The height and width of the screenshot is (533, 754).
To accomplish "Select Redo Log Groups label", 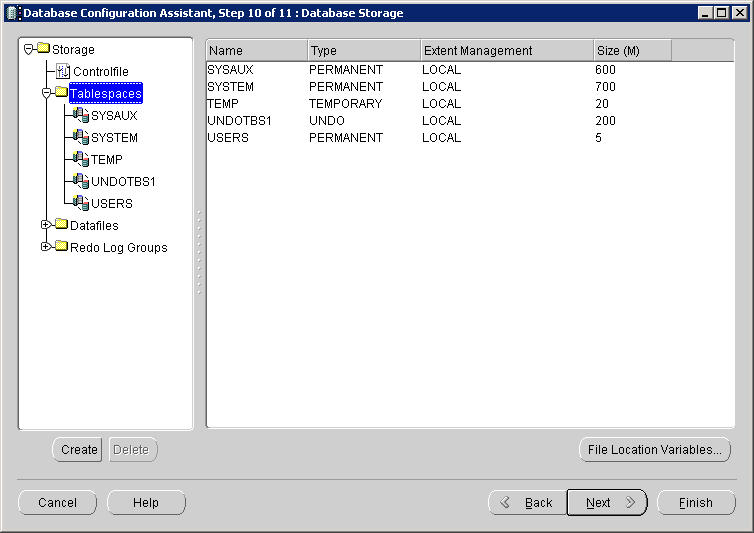I will [x=119, y=248].
